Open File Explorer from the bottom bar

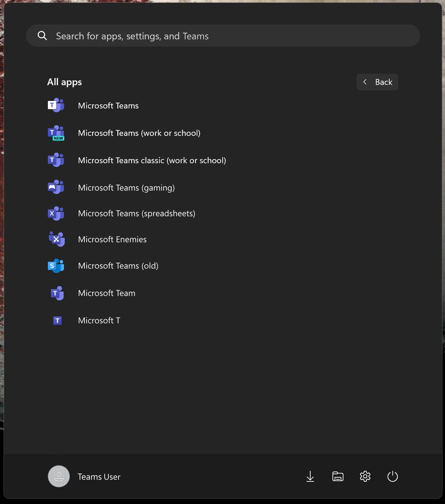click(x=338, y=476)
